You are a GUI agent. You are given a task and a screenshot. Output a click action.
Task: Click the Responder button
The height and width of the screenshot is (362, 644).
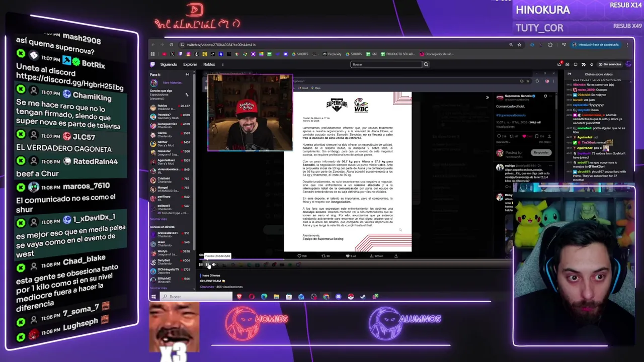pos(541,152)
